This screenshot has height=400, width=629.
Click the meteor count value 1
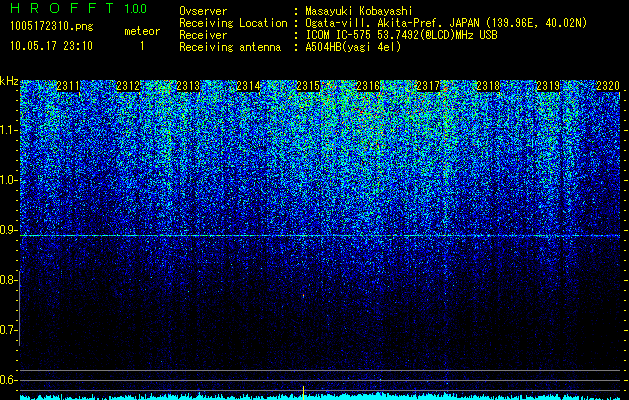[142, 46]
